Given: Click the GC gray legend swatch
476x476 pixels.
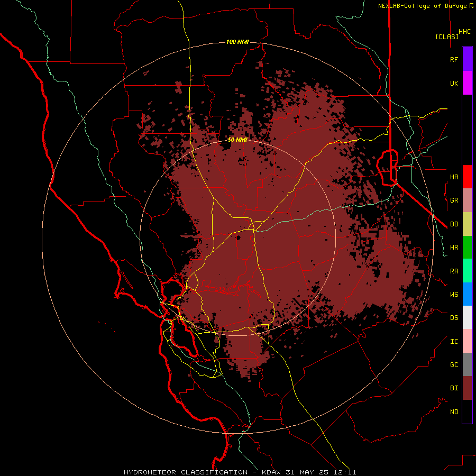Looking at the screenshot, I should 467,365.
